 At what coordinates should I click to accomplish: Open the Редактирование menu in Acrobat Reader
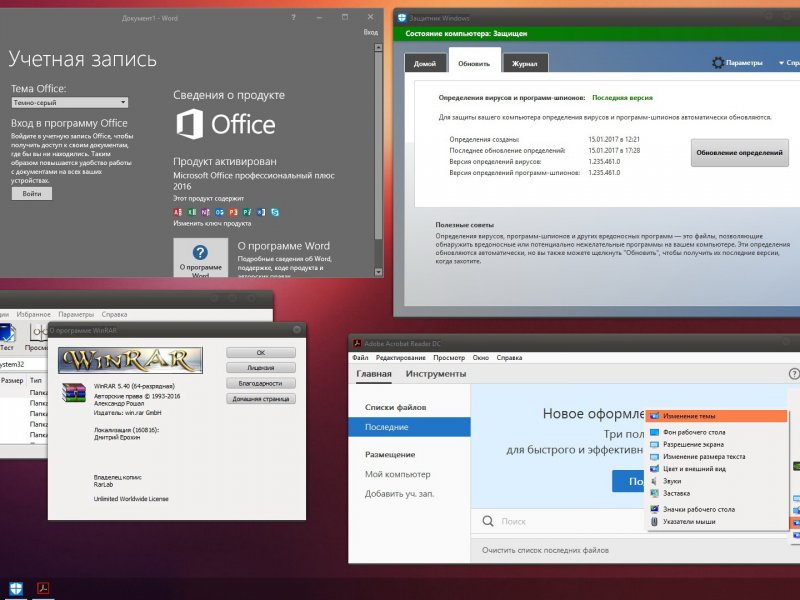401,358
